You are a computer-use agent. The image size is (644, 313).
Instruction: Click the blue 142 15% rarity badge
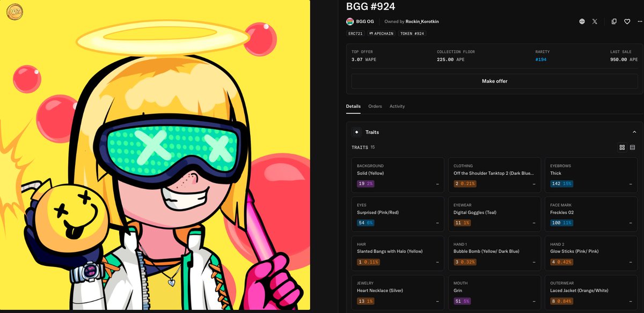tap(562, 183)
